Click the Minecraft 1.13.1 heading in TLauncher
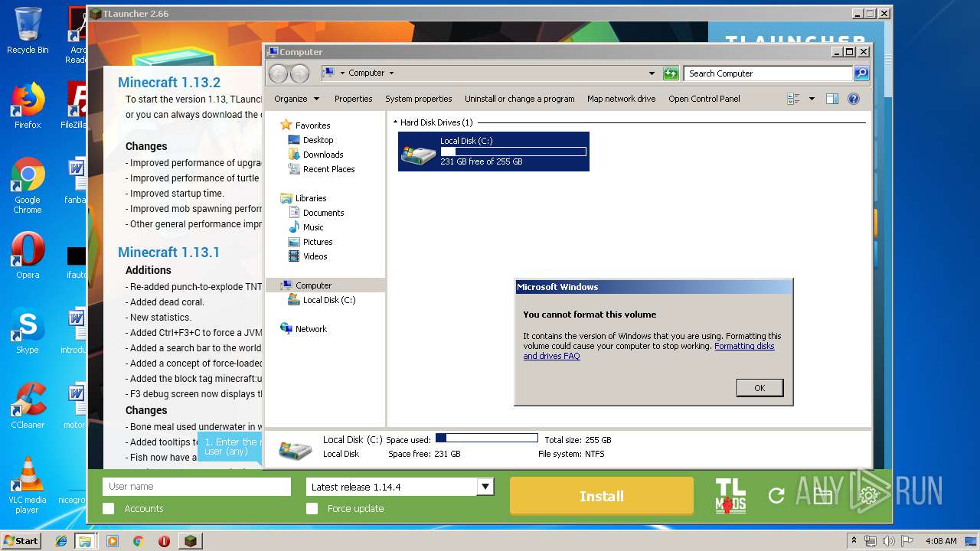The height and width of the screenshot is (551, 980). 168,253
